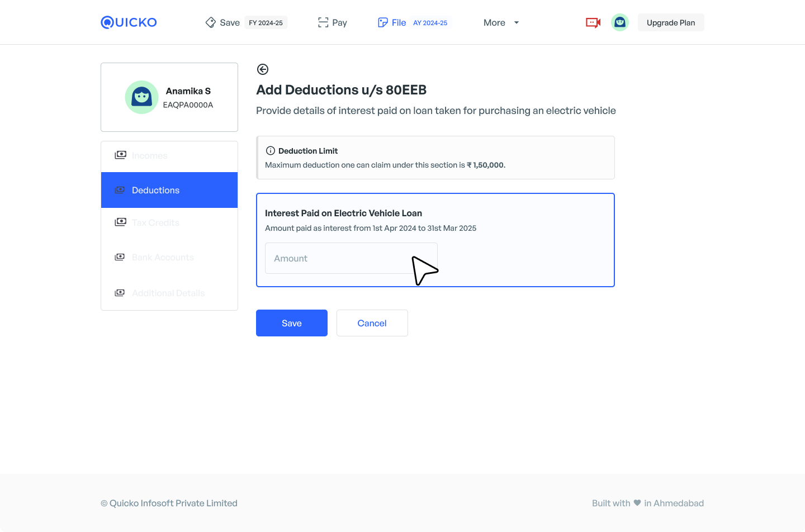Click Anamika S profile avatar in sidebar
This screenshot has width=805, height=532.
coord(141,97)
